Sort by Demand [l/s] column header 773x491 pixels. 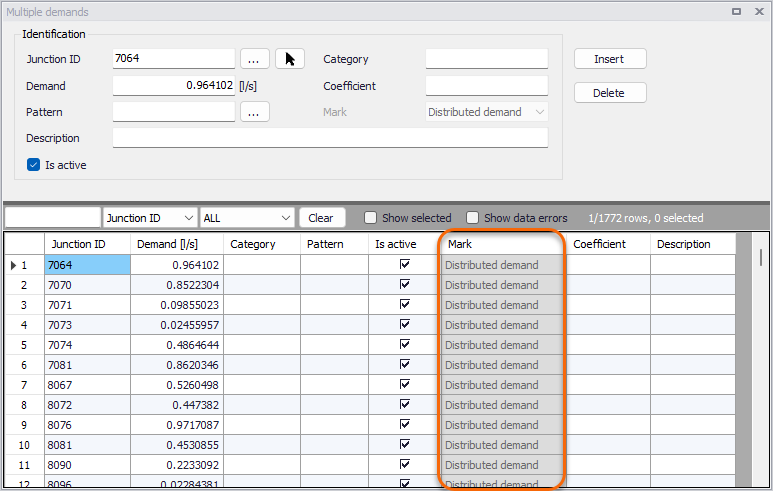tap(177, 244)
